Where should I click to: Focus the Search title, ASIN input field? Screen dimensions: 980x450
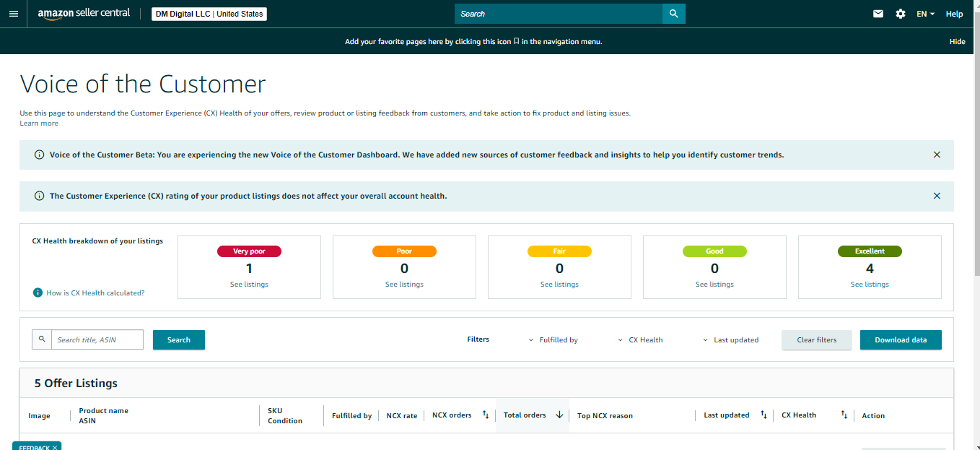coord(97,339)
